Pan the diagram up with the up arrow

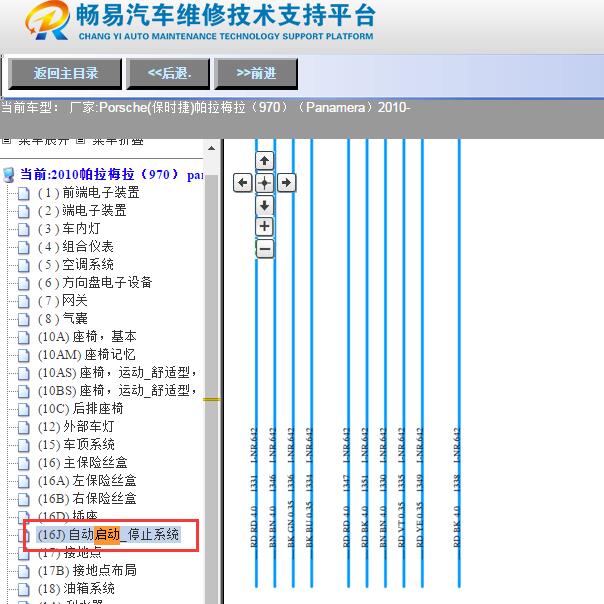click(x=265, y=160)
